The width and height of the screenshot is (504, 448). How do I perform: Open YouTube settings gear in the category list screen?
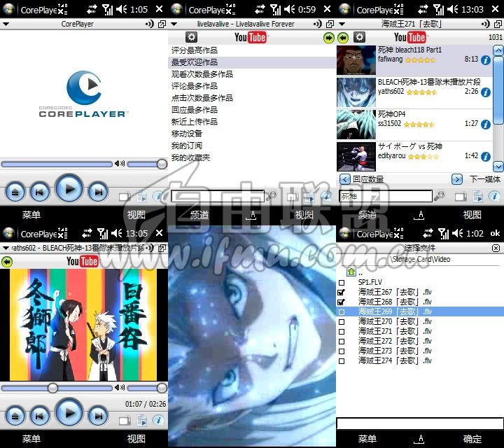191,37
